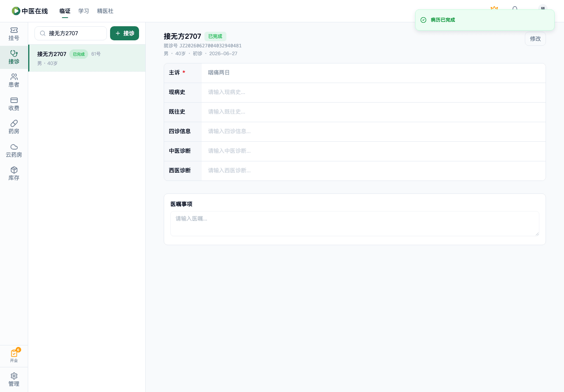
Task: Click the 已完成 tag in patient list row
Action: [79, 54]
